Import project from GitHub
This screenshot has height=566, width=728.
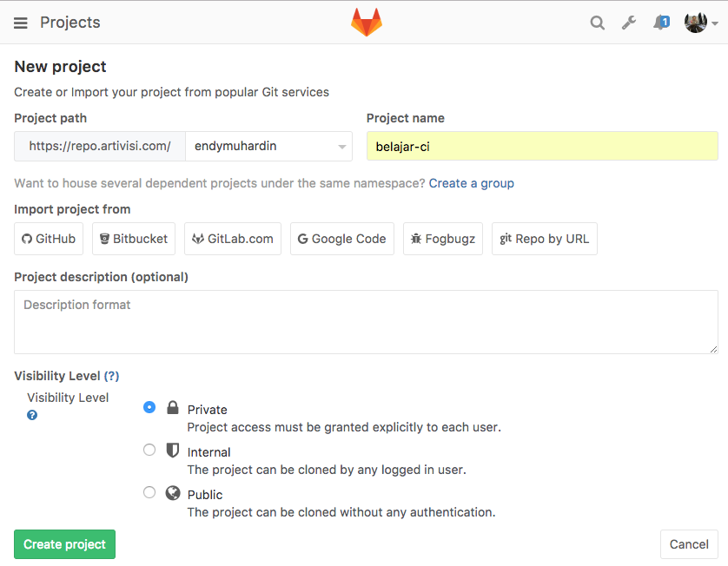pyautogui.click(x=49, y=239)
